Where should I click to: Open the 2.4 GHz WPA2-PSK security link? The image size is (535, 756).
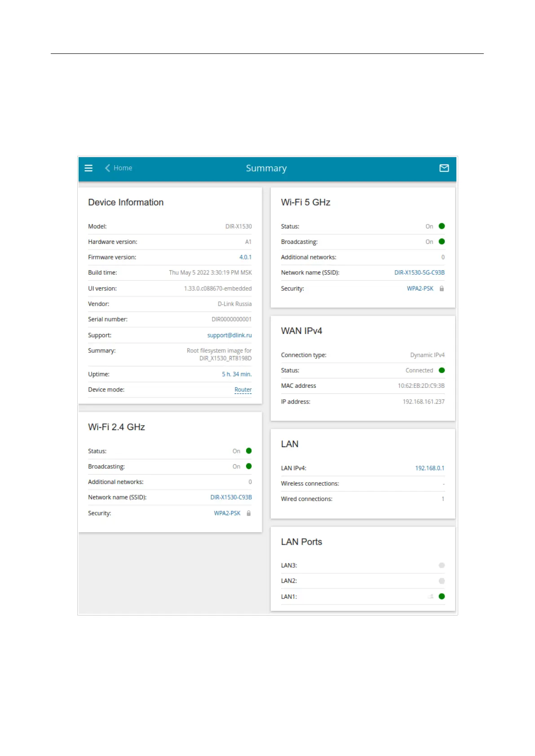pyautogui.click(x=227, y=513)
